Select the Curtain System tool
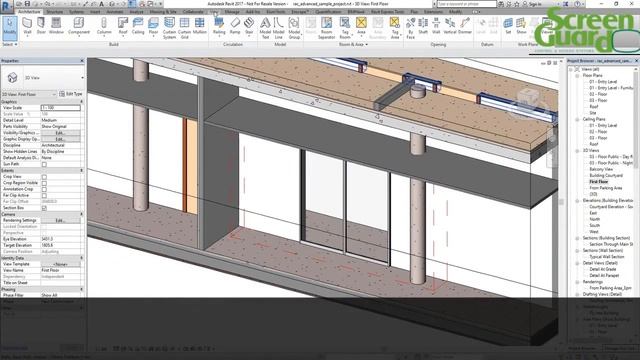 [169, 28]
